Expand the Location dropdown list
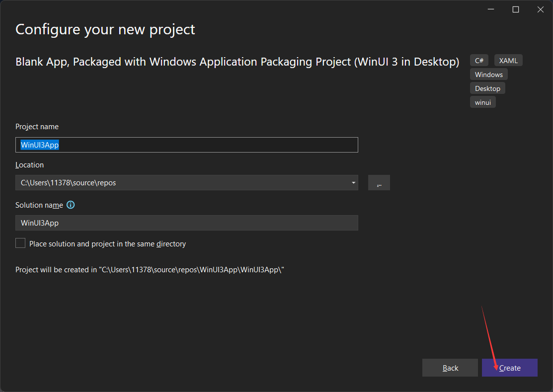This screenshot has width=553, height=392. tap(353, 182)
